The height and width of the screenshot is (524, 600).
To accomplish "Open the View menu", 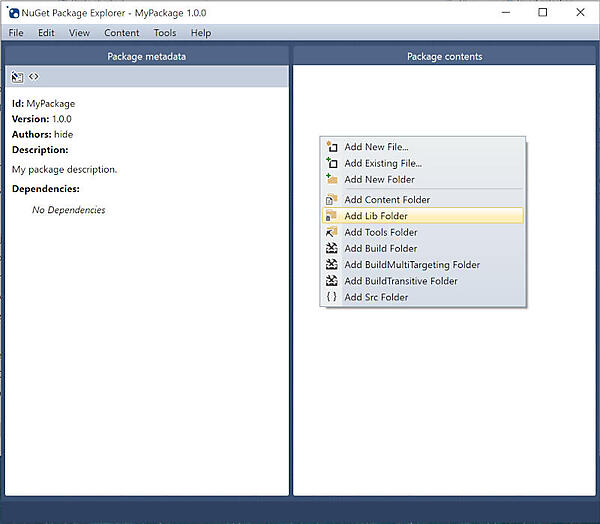I will (x=79, y=33).
